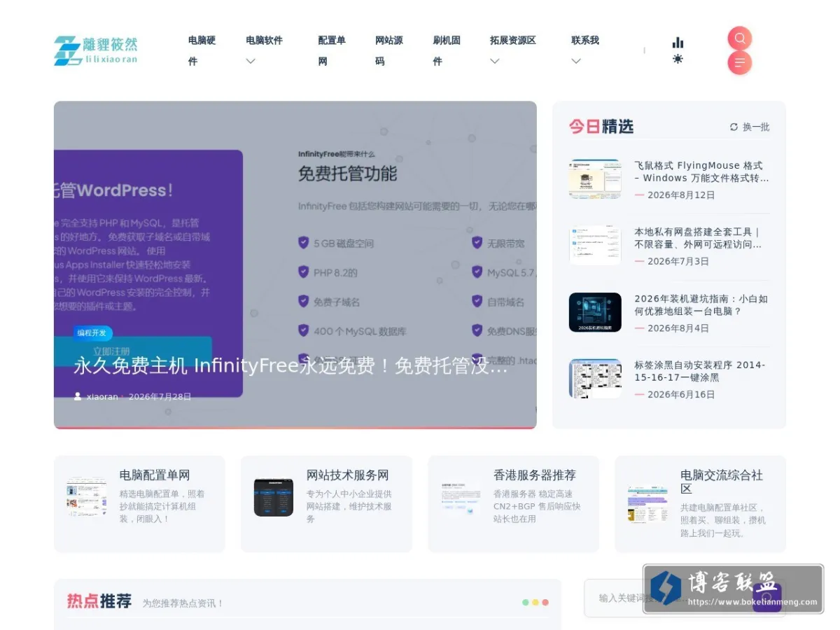Click the 本地私有网盘 article thumbnail
The width and height of the screenshot is (840, 630).
(x=595, y=246)
